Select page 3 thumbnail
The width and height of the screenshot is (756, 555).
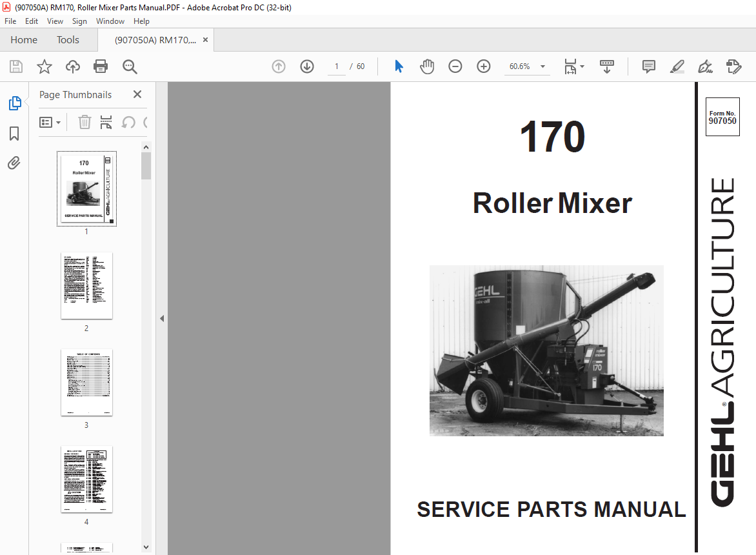point(87,383)
